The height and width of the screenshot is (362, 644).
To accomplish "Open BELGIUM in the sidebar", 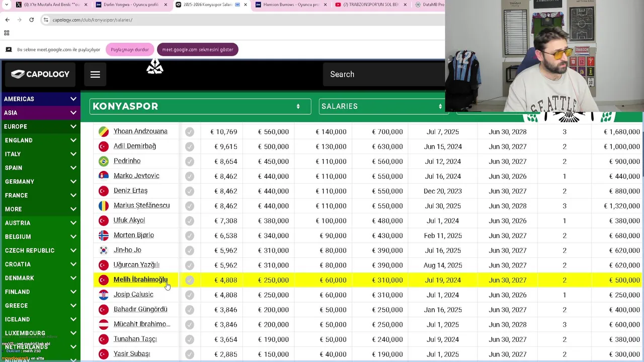I will tap(40, 237).
